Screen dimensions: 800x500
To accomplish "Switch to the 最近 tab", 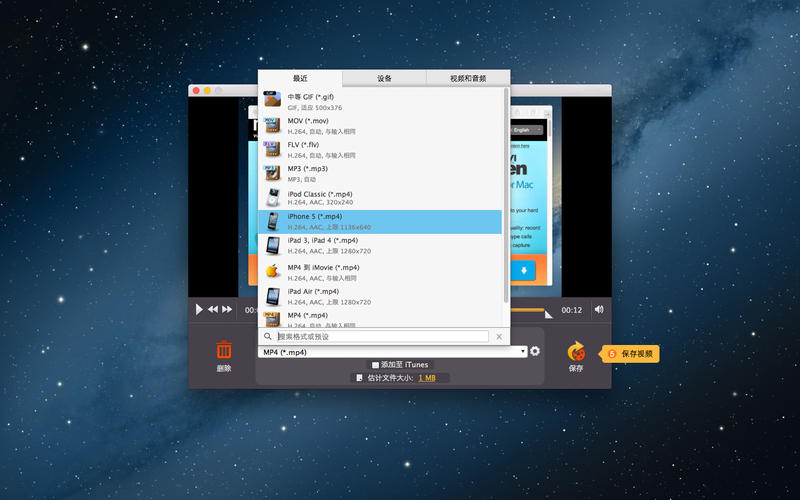I will (x=300, y=78).
